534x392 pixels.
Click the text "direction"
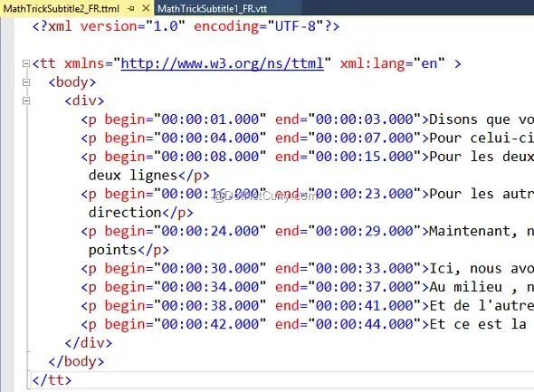(x=125, y=213)
